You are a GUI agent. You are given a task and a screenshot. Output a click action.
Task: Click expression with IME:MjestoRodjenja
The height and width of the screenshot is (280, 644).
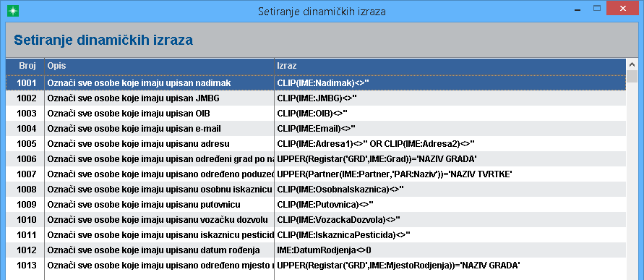click(x=399, y=266)
